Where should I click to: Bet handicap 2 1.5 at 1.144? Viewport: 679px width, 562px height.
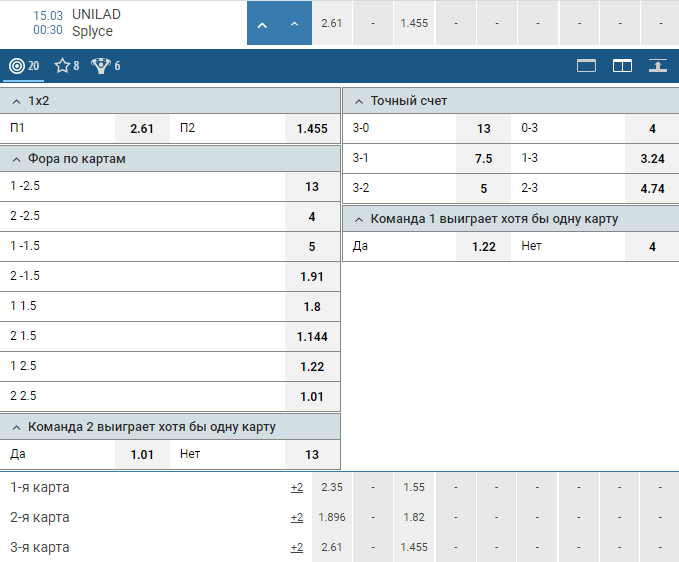tap(312, 336)
